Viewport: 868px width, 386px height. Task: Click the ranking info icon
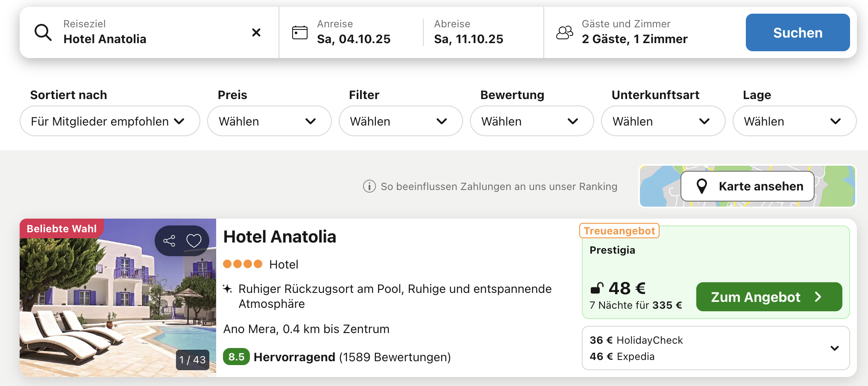[x=369, y=187]
